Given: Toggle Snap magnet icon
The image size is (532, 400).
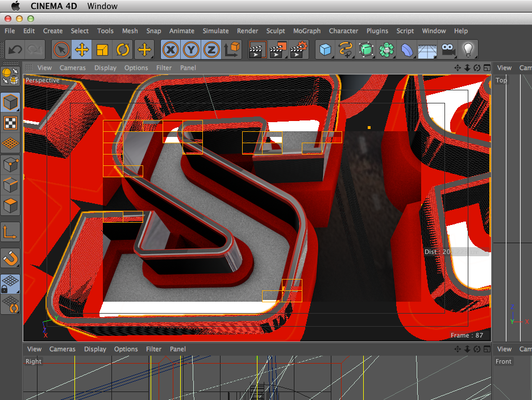Looking at the screenshot, I should click(10, 259).
